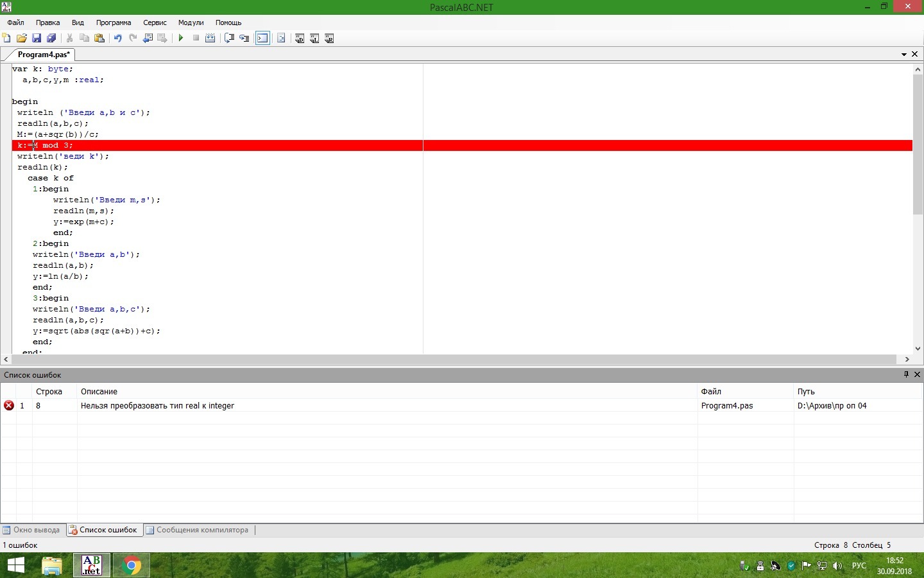
Task: Run the program with the green arrow
Action: point(181,39)
